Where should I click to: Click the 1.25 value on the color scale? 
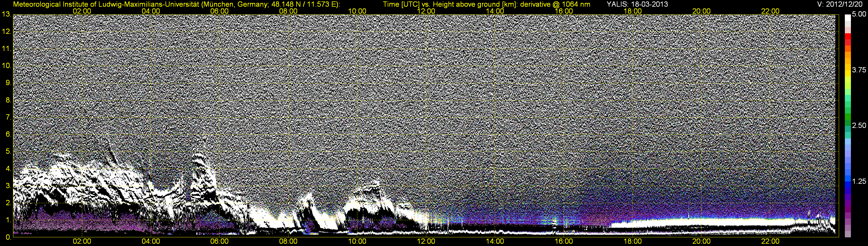[x=859, y=181]
